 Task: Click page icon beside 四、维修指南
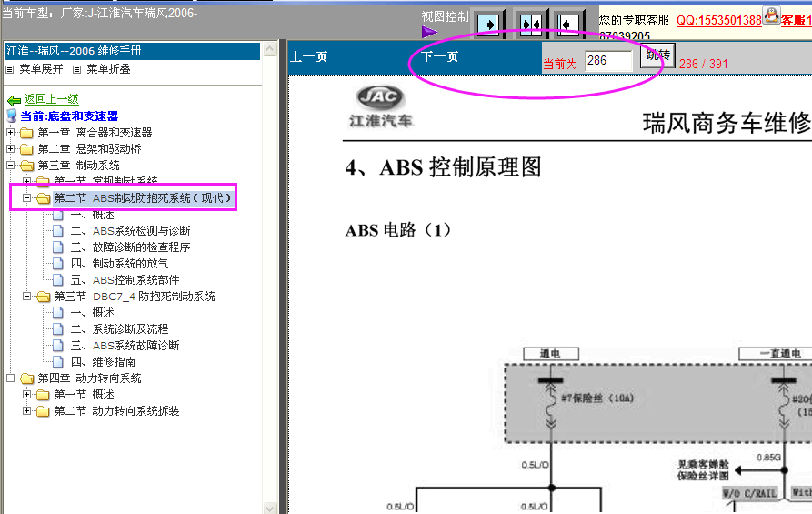pos(58,362)
